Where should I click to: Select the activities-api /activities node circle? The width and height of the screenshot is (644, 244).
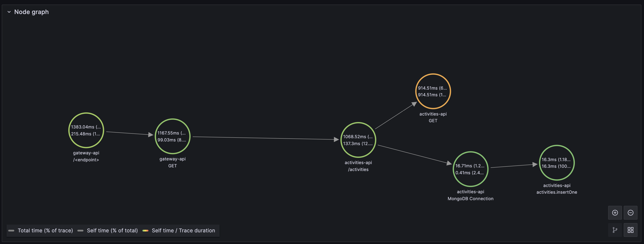[x=358, y=140]
